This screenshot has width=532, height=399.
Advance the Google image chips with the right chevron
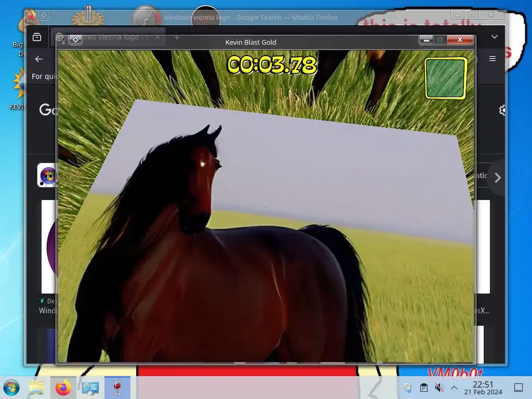[497, 178]
